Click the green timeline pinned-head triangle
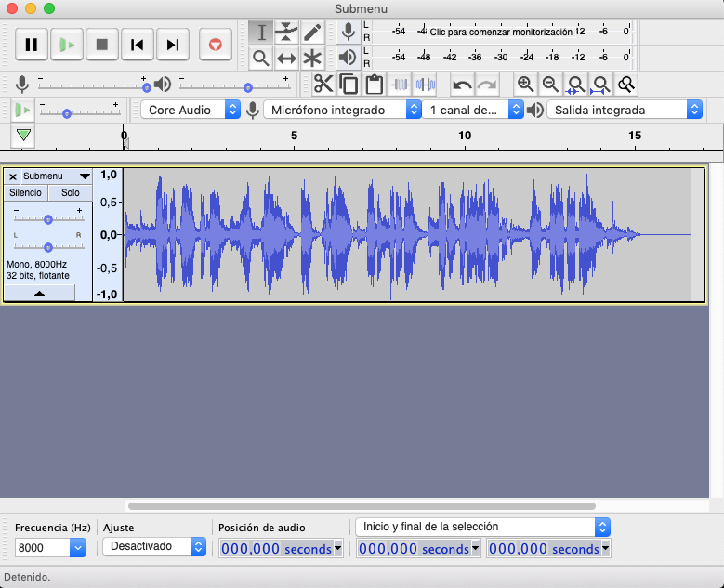Image resolution: width=724 pixels, height=588 pixels. [23, 136]
